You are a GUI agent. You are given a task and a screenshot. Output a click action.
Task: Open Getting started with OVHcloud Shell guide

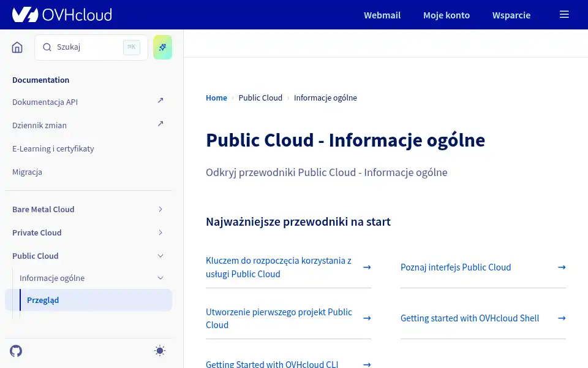pyautogui.click(x=470, y=318)
